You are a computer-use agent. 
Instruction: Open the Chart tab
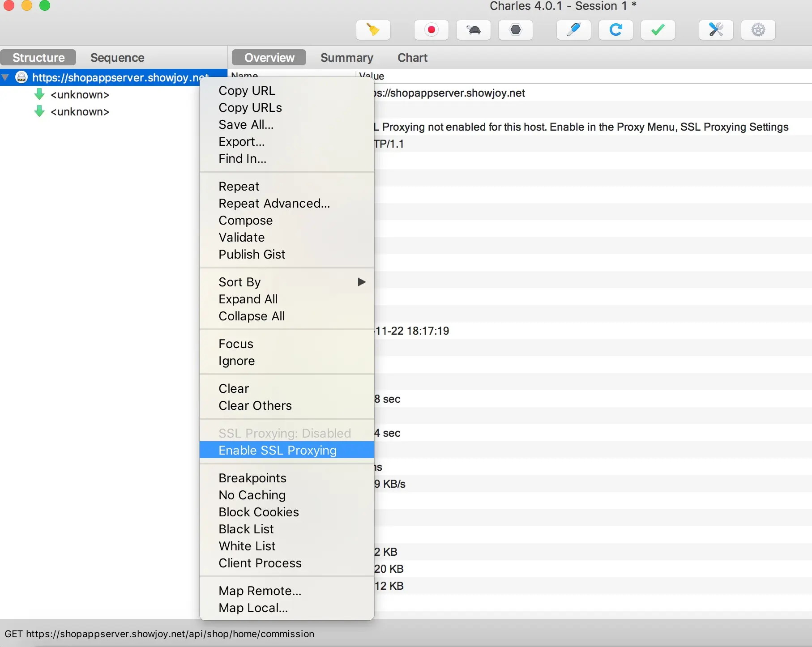(413, 58)
